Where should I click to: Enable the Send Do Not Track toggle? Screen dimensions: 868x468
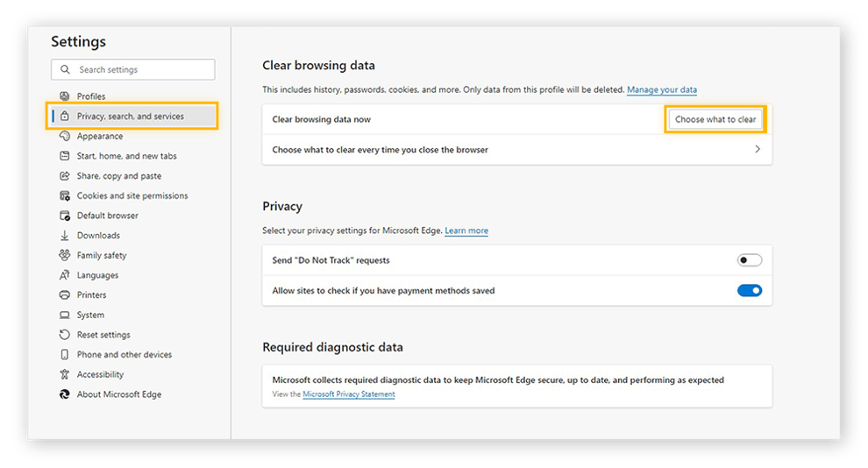tap(750, 260)
